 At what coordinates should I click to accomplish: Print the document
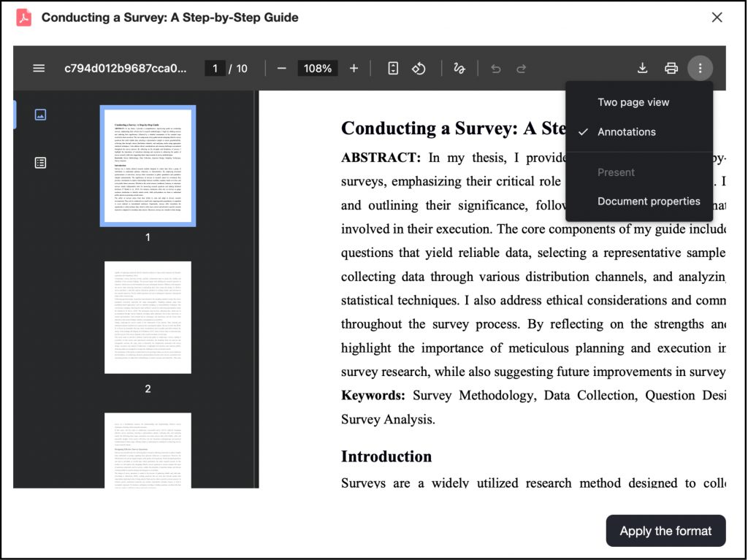coord(671,68)
